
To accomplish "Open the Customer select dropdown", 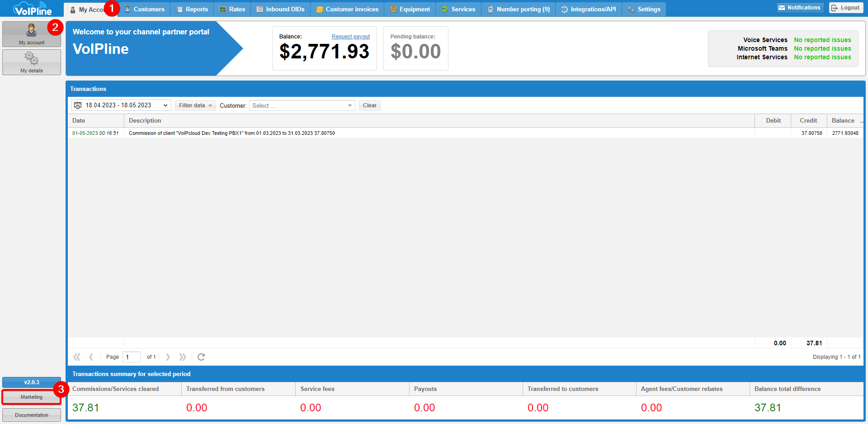I will pos(302,105).
